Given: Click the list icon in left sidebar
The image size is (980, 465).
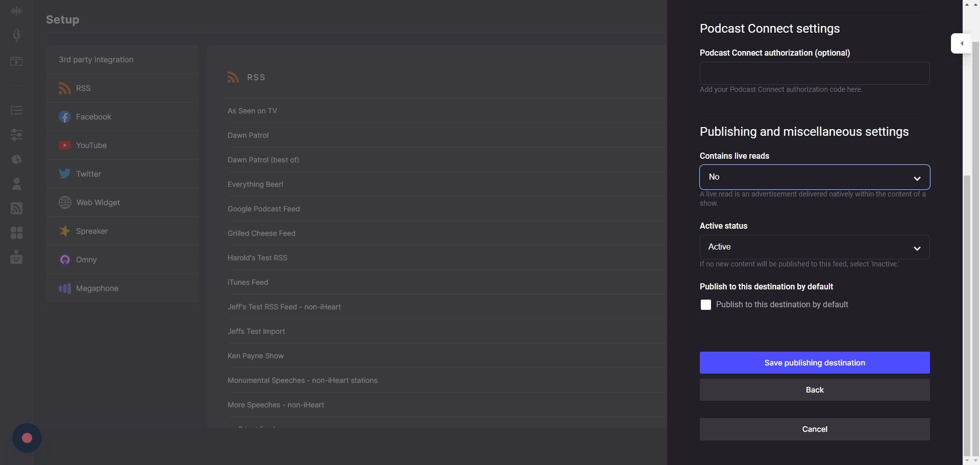Looking at the screenshot, I should click(x=16, y=110).
